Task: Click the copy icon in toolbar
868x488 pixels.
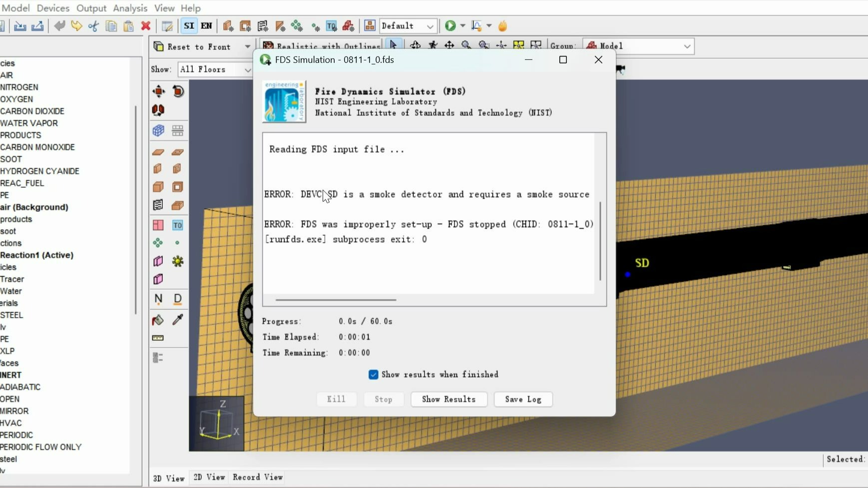Action: [111, 26]
